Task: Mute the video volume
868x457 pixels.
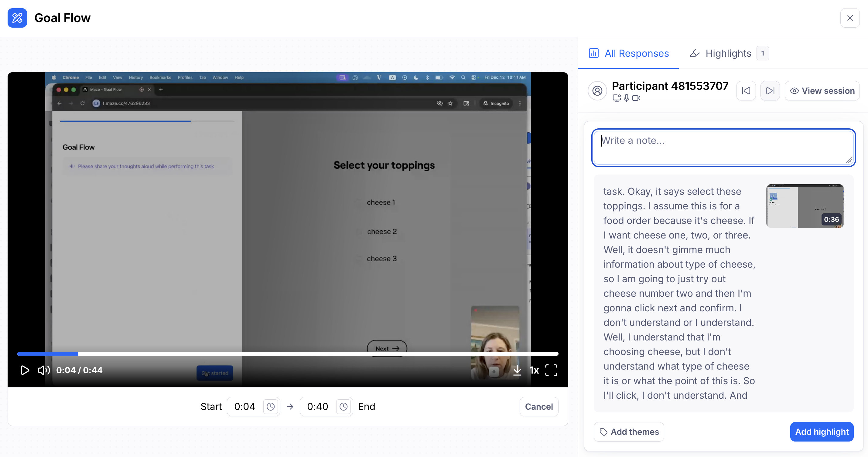Action: 44,370
